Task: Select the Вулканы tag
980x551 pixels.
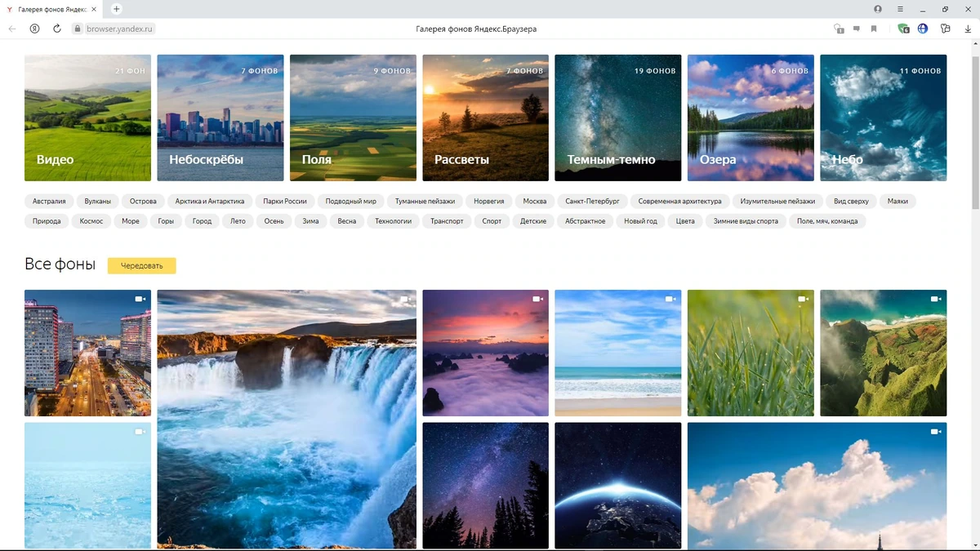Action: click(x=98, y=201)
